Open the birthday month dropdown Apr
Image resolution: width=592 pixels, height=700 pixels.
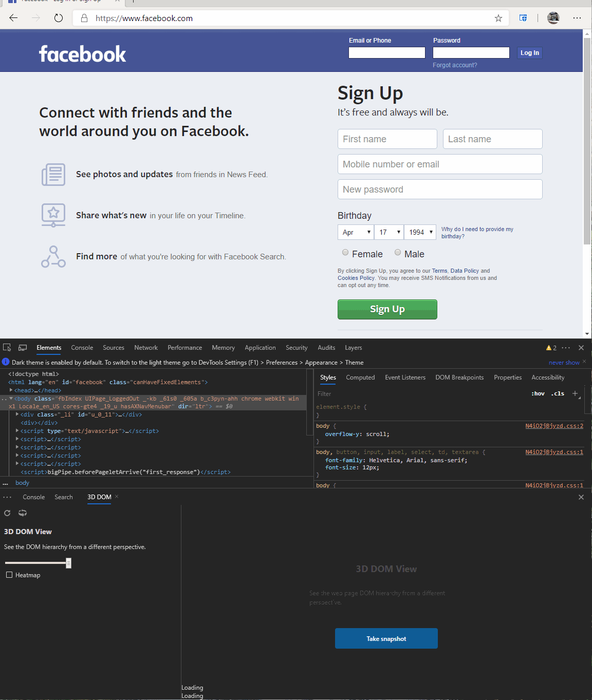point(356,232)
